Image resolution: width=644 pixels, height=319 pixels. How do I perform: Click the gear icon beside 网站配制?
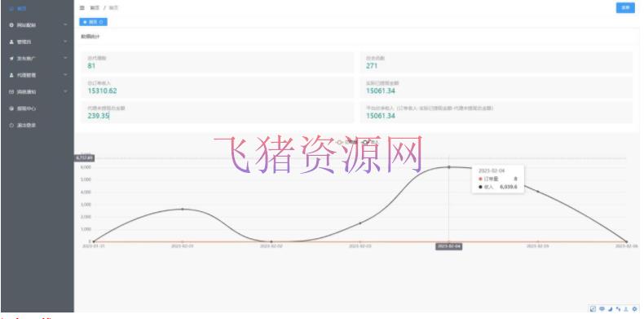coord(11,25)
